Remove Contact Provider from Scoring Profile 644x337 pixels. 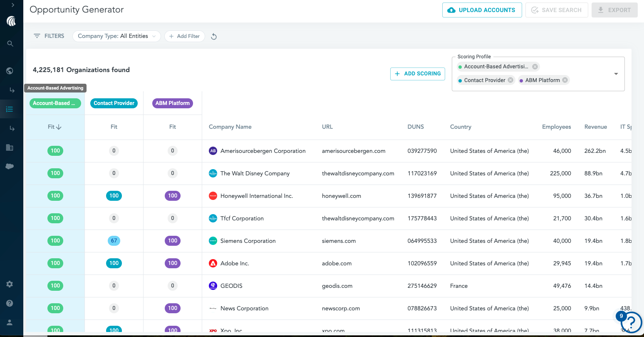(510, 80)
